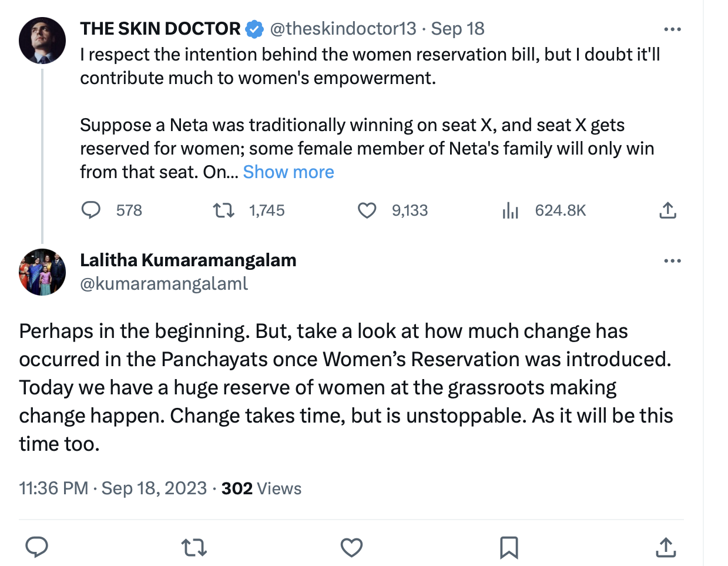Viewport: 728px width, 566px height.
Task: Share Lalitha's reply via share icon
Action: pos(666,547)
